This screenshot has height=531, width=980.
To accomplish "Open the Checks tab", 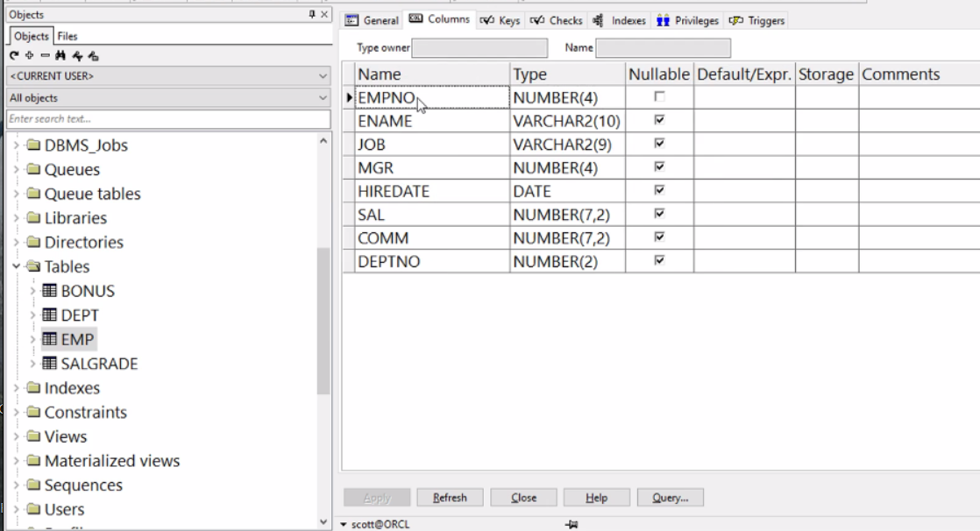I will point(557,21).
